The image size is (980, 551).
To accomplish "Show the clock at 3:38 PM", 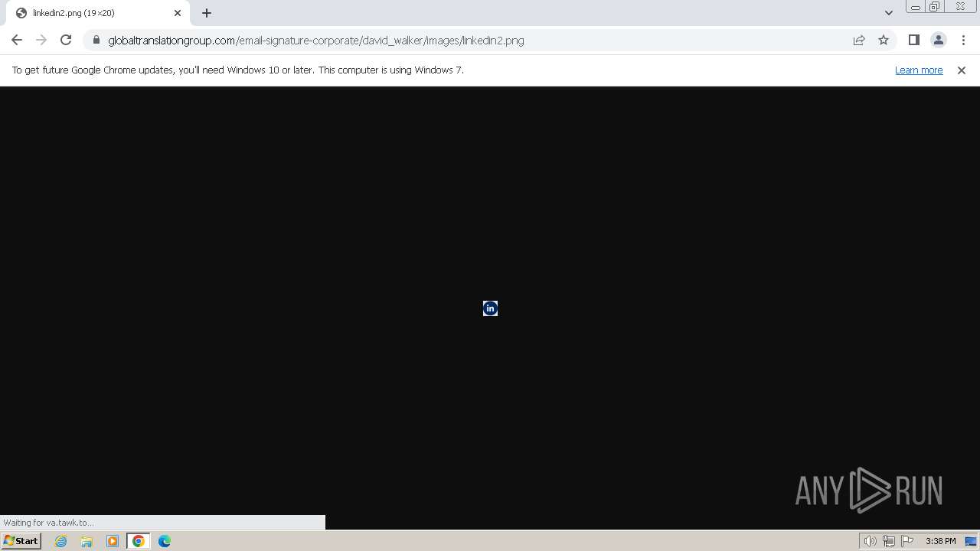I will [x=940, y=541].
